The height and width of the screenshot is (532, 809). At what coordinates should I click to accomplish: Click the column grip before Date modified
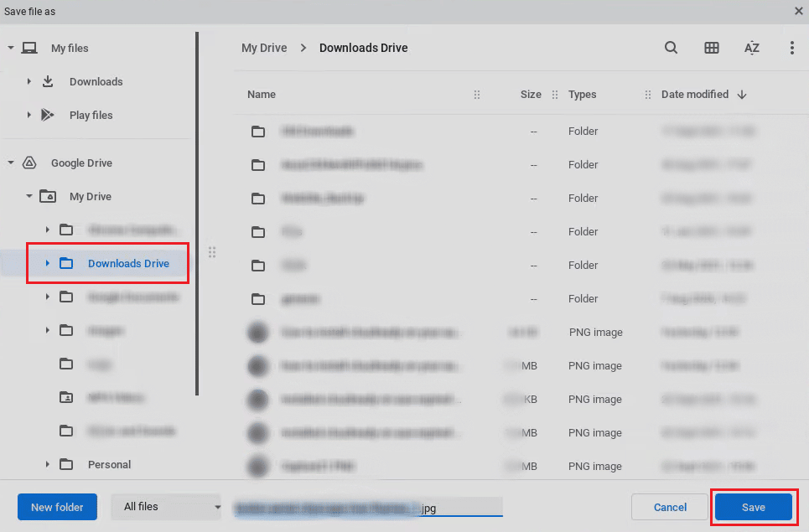coord(648,95)
